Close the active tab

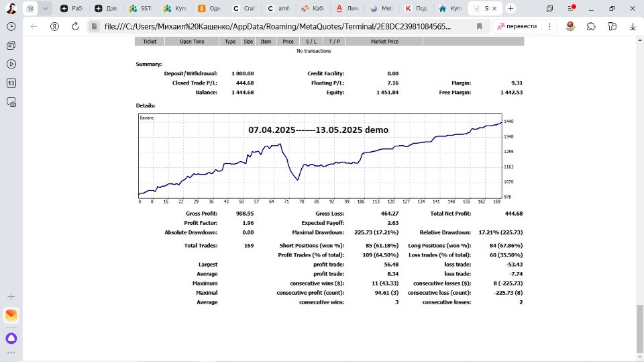(x=494, y=8)
